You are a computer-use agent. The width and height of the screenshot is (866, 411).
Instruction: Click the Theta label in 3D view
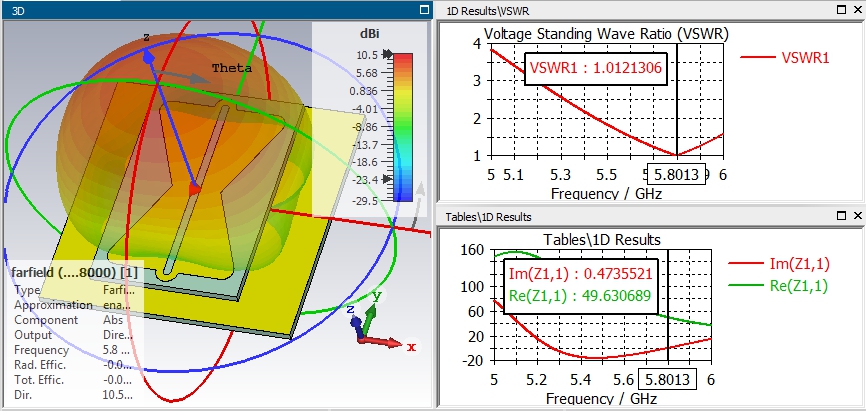(x=232, y=68)
